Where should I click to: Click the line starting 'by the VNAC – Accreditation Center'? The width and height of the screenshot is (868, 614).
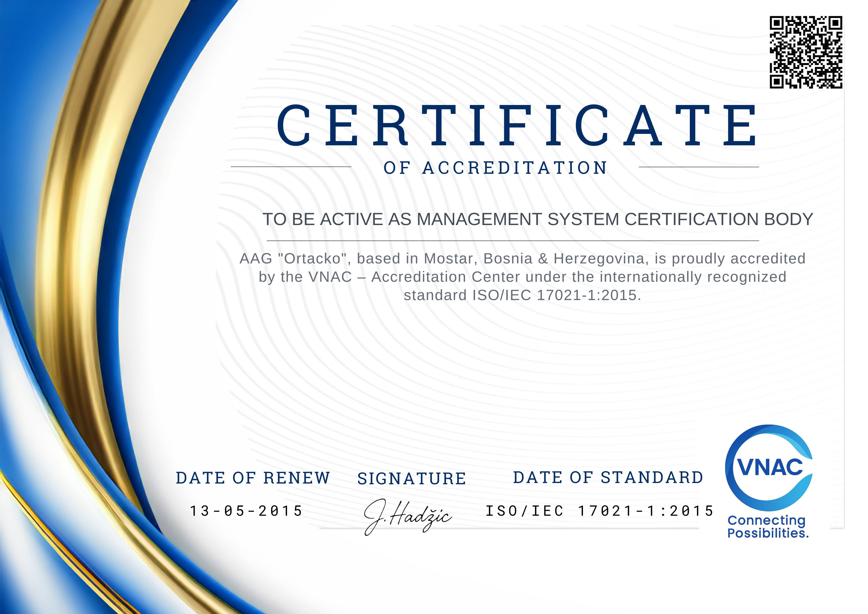[523, 277]
